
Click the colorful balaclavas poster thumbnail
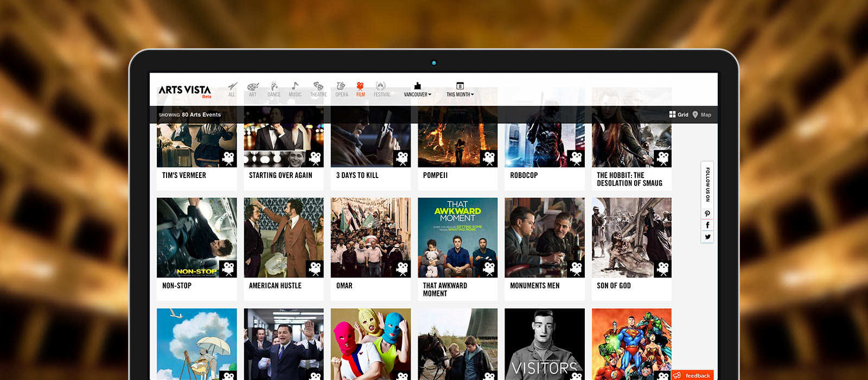[x=371, y=344]
